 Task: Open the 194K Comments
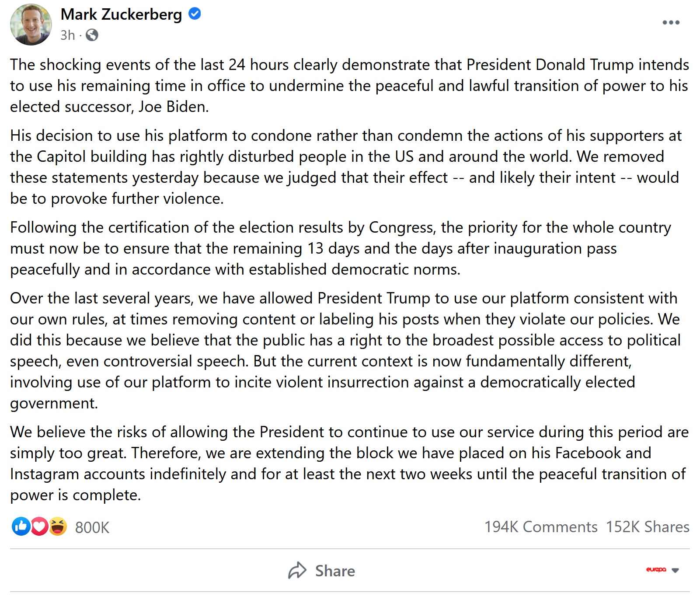[x=540, y=527]
